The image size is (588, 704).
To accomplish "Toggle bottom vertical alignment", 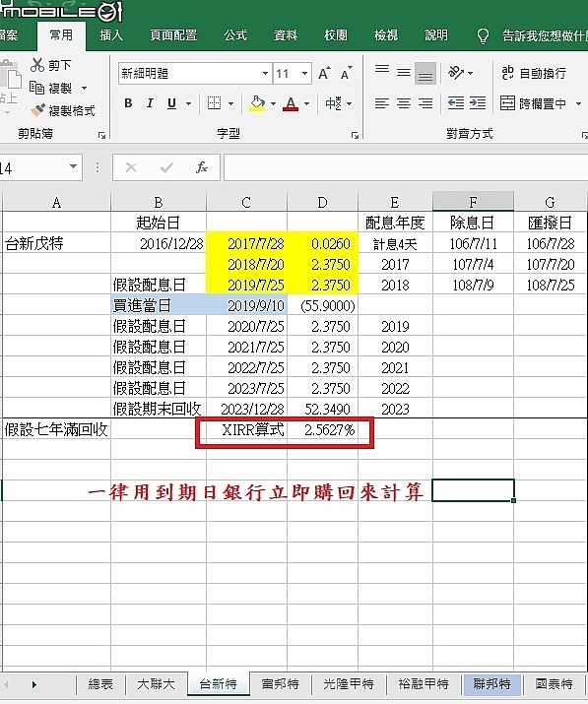I will (425, 73).
